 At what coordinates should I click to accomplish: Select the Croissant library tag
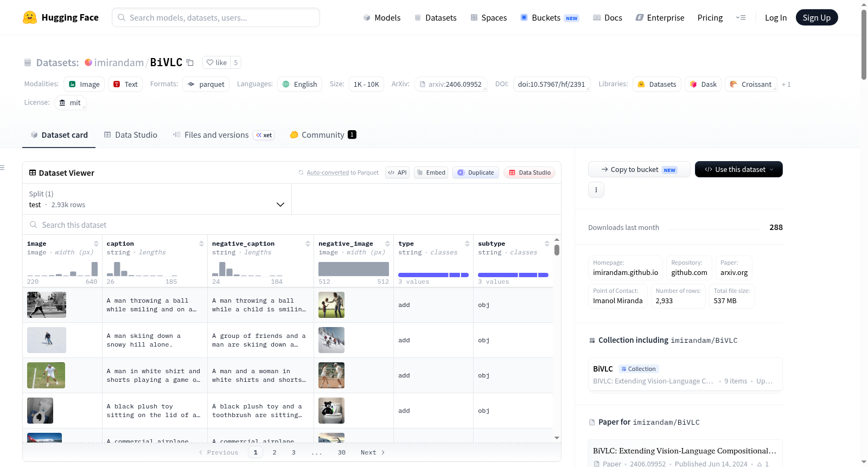(751, 84)
